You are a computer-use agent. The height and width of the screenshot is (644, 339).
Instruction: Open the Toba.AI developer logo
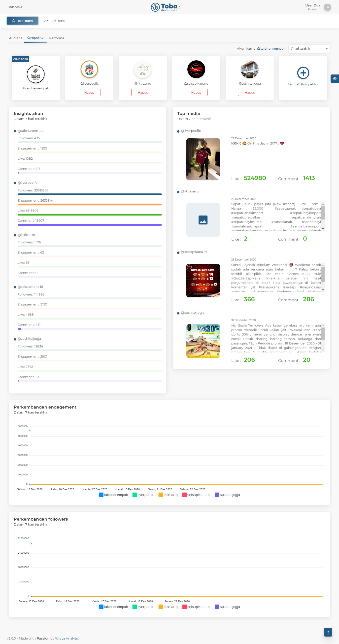click(x=166, y=7)
